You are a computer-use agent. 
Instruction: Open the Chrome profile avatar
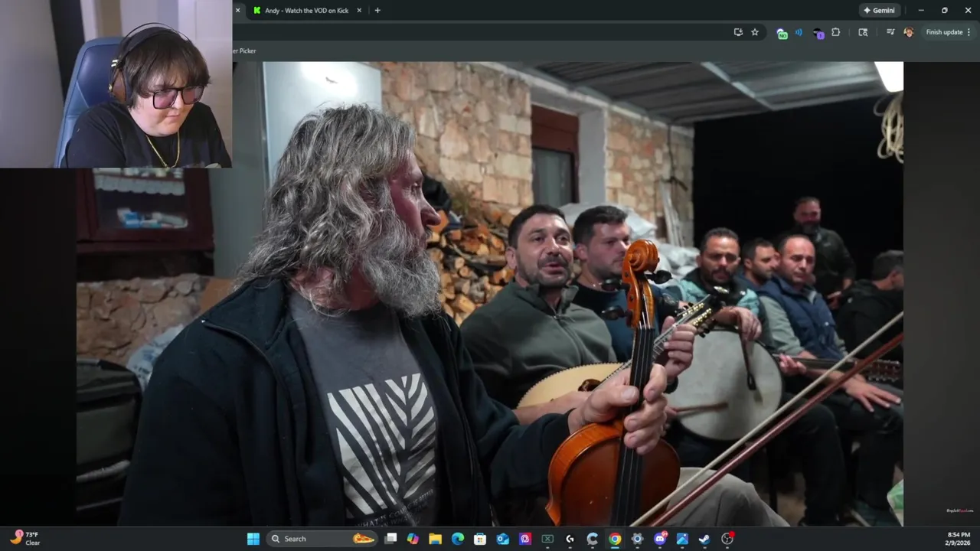point(909,32)
